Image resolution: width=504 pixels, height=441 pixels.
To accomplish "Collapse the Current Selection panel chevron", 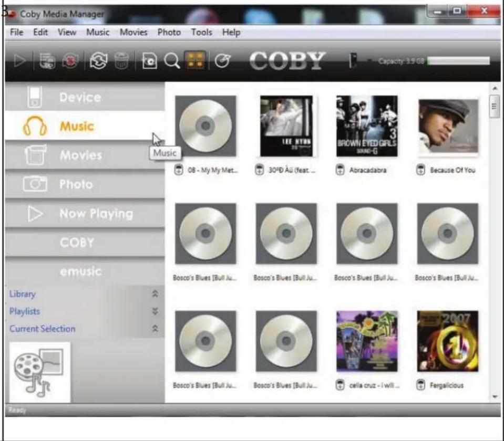I will click(155, 328).
